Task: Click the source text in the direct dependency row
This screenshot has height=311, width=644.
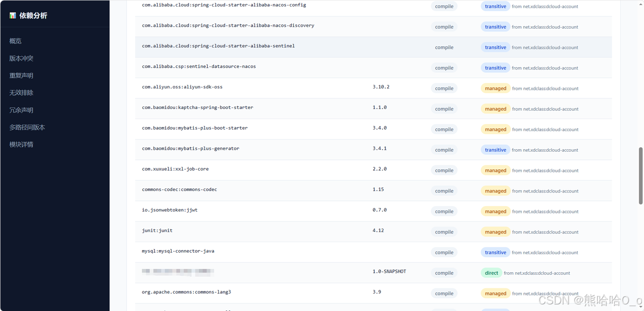Action: 537,273
